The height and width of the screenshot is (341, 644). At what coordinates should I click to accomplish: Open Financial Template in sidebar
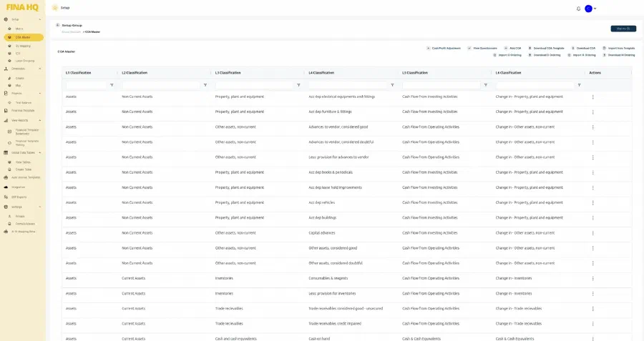coord(23,110)
